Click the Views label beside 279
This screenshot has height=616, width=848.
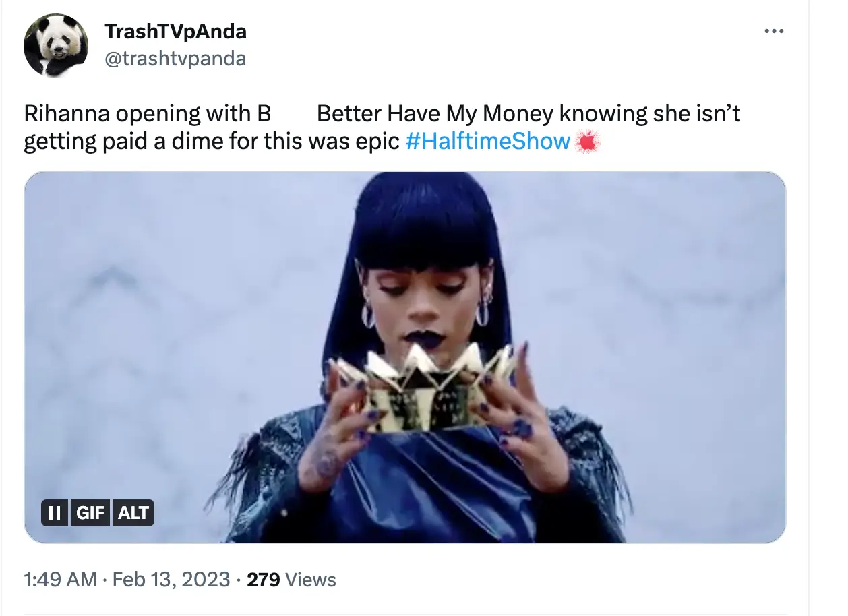coord(311,579)
